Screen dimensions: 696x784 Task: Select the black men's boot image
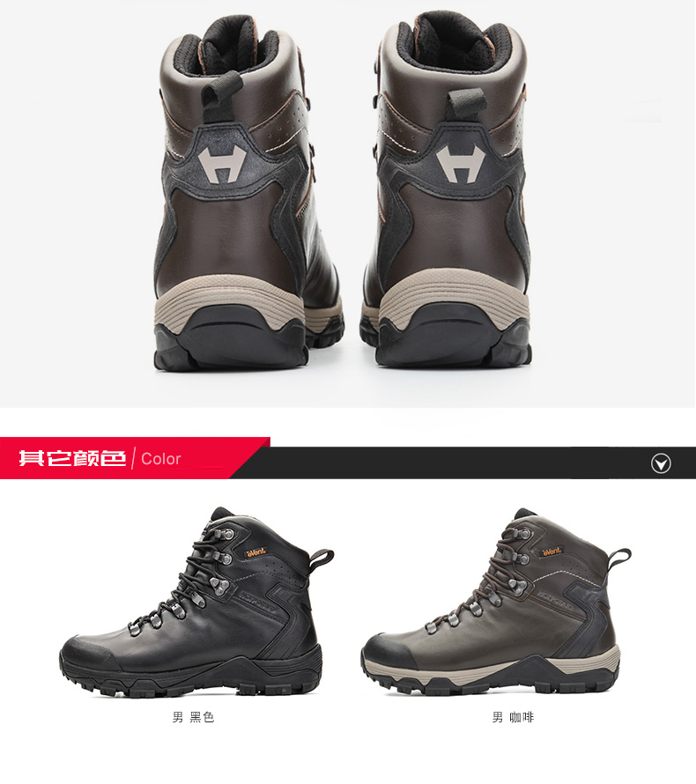coord(196,602)
